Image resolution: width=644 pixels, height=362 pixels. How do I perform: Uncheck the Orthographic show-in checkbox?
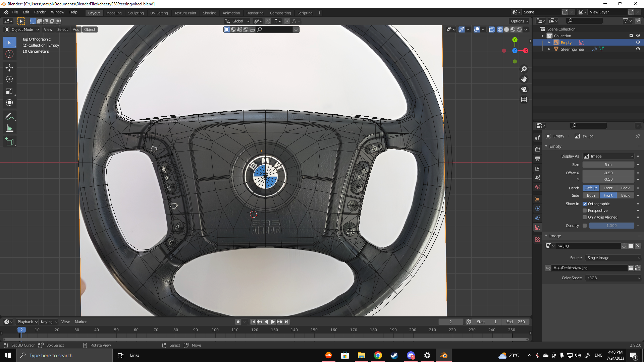(x=585, y=204)
